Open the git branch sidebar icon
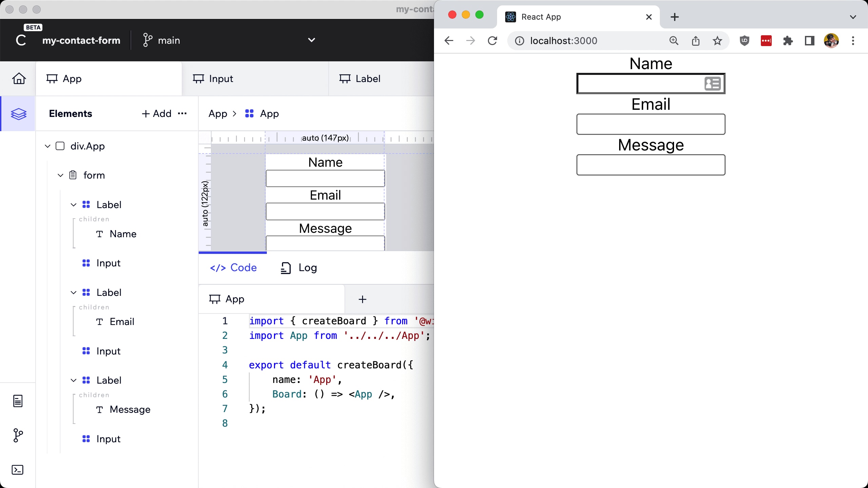The image size is (868, 488). click(x=18, y=435)
